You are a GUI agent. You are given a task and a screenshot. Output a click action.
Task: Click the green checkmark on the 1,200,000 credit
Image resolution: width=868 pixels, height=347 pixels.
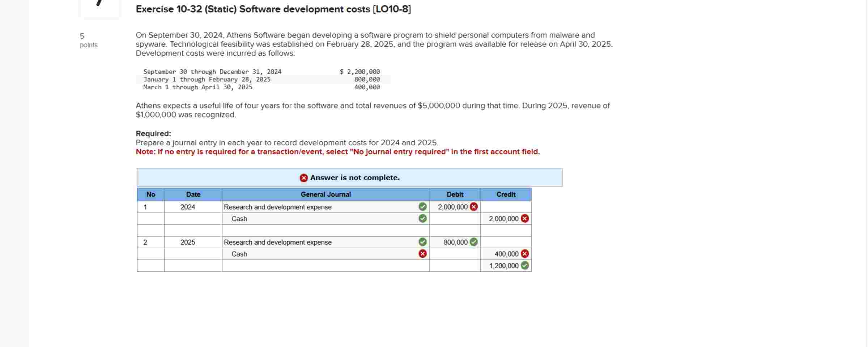point(524,266)
